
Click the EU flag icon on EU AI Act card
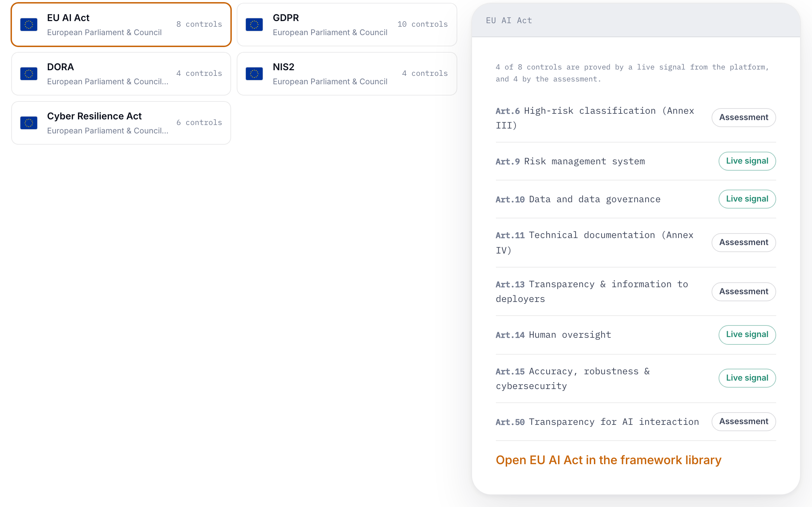point(29,25)
